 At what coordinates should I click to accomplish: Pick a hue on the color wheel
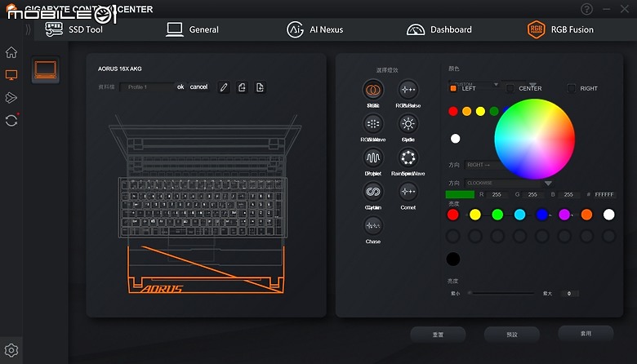coord(535,139)
